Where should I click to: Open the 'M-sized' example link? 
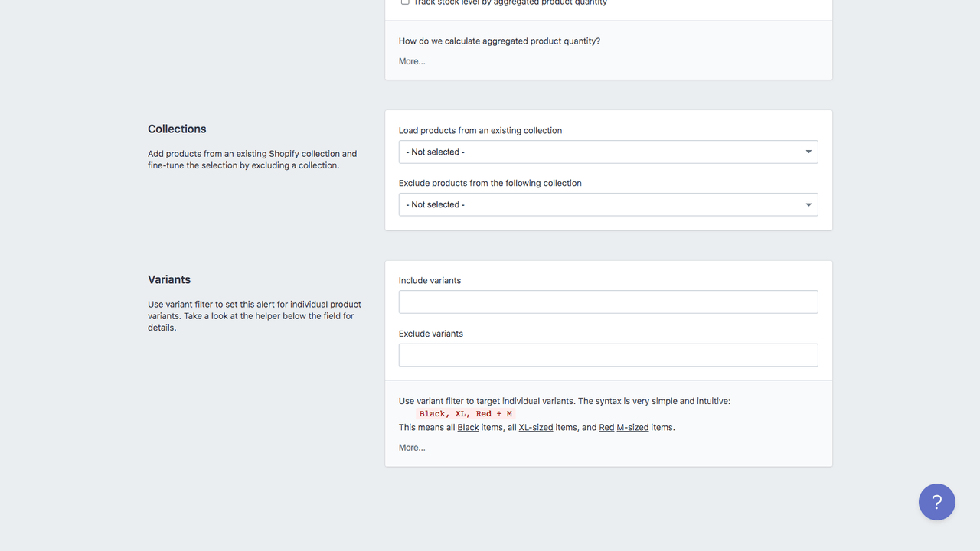pos(632,427)
